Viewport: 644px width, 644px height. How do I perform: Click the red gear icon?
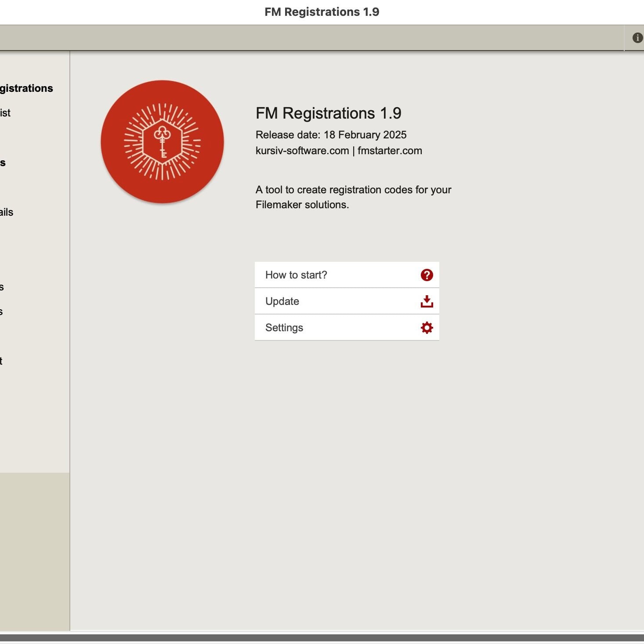click(x=427, y=328)
